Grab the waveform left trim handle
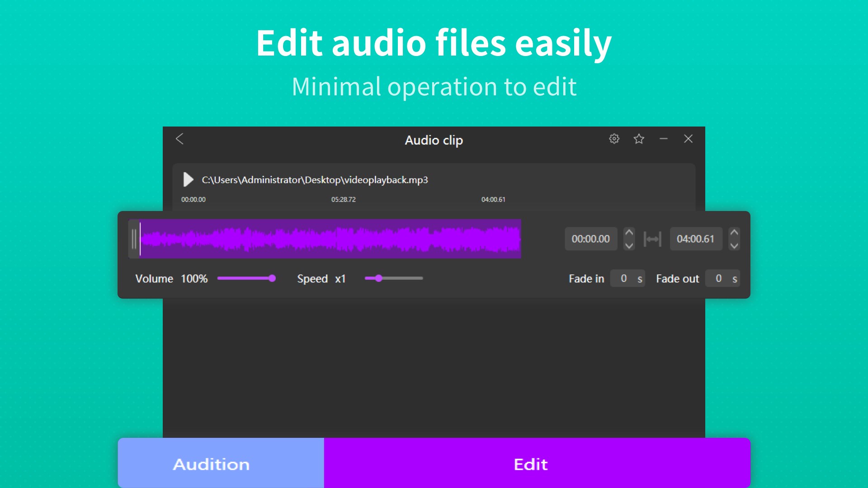The height and width of the screenshot is (488, 868). point(134,239)
